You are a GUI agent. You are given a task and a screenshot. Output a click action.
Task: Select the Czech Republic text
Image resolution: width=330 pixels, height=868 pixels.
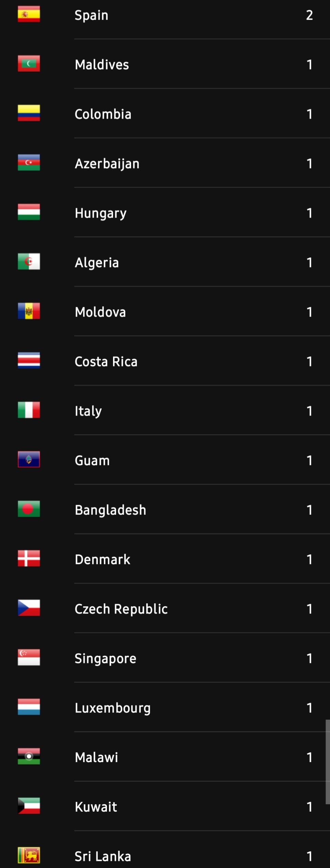121,609
